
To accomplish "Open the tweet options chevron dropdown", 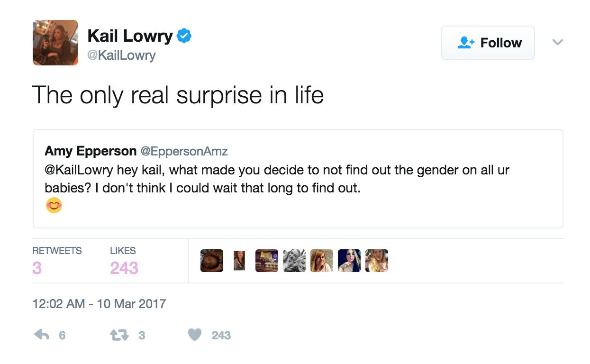I will tap(558, 42).
